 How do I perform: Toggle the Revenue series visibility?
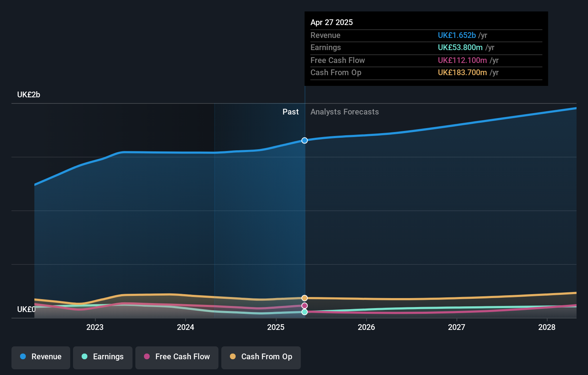point(40,357)
